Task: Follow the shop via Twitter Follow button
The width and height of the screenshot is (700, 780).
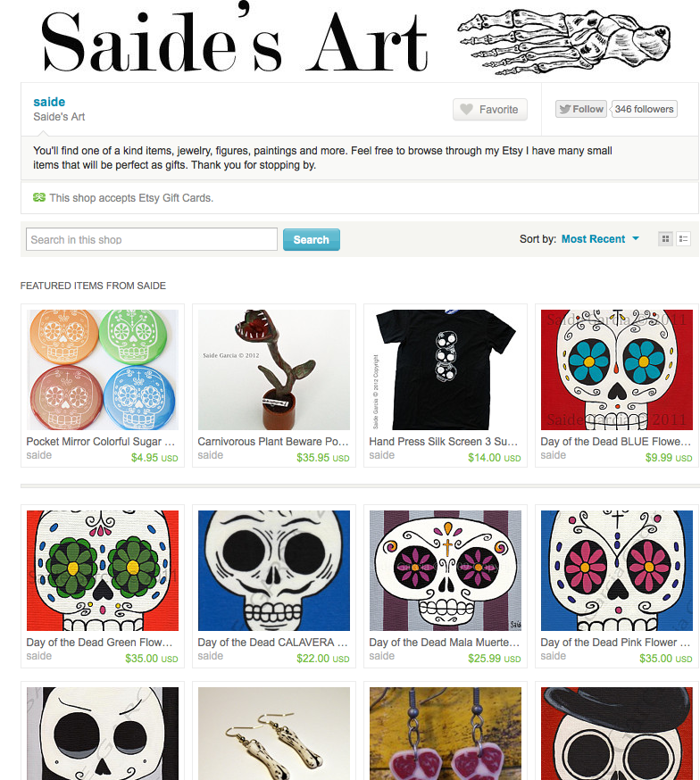Action: click(x=580, y=109)
